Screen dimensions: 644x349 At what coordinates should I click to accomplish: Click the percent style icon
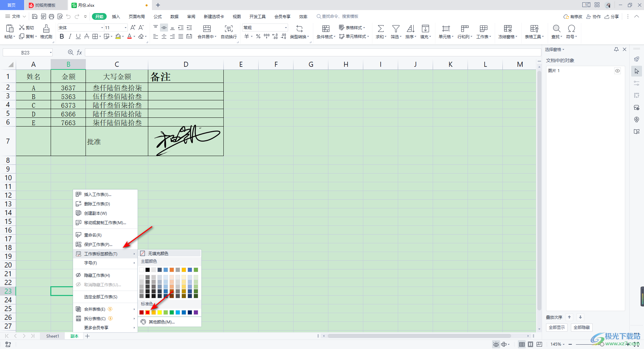pos(258,36)
